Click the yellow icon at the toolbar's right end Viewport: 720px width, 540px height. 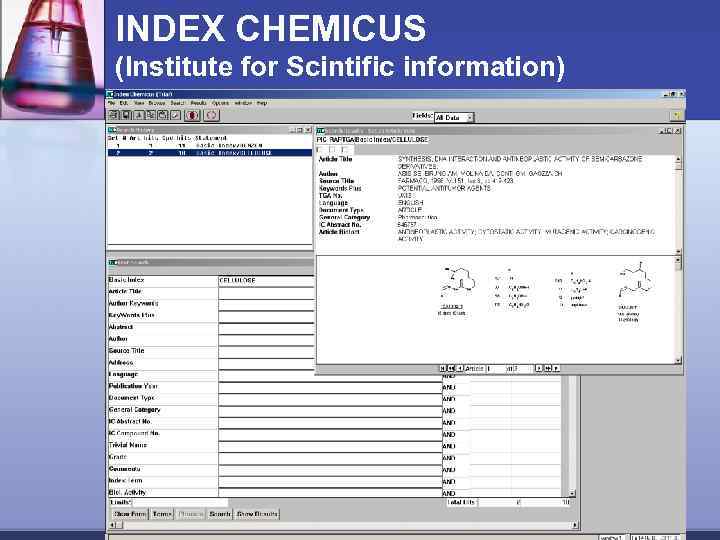click(676, 116)
